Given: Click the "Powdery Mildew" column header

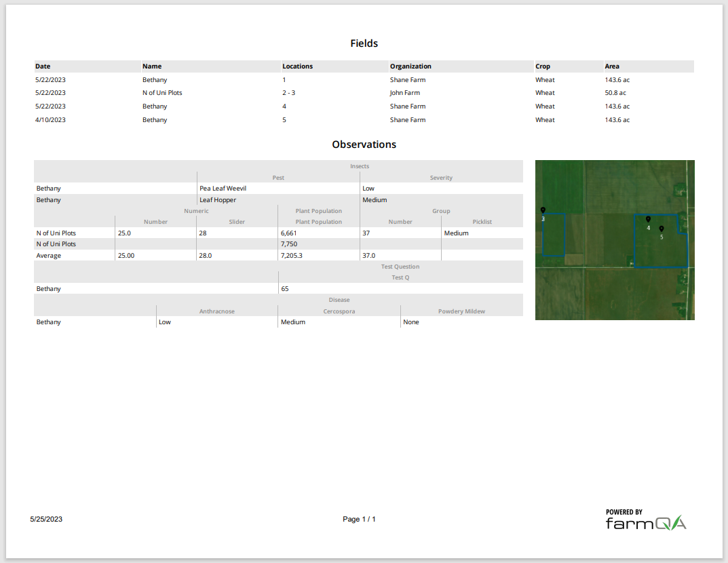Looking at the screenshot, I should tap(461, 311).
